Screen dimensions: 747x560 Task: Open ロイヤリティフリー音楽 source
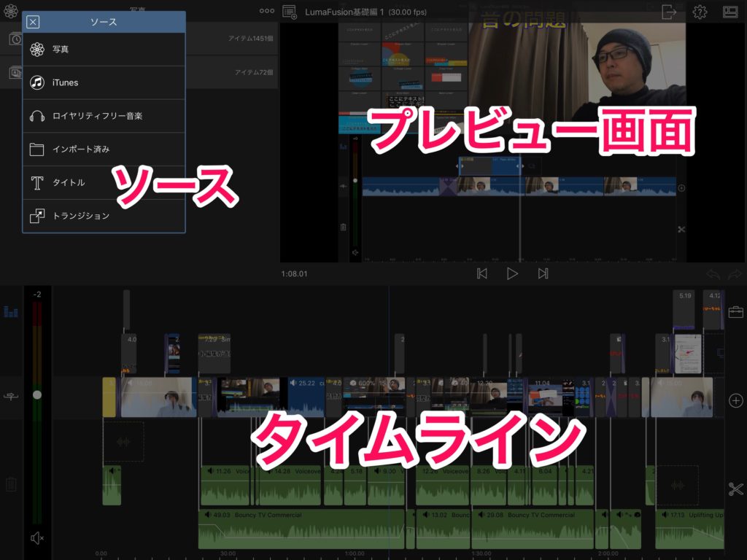coord(104,116)
